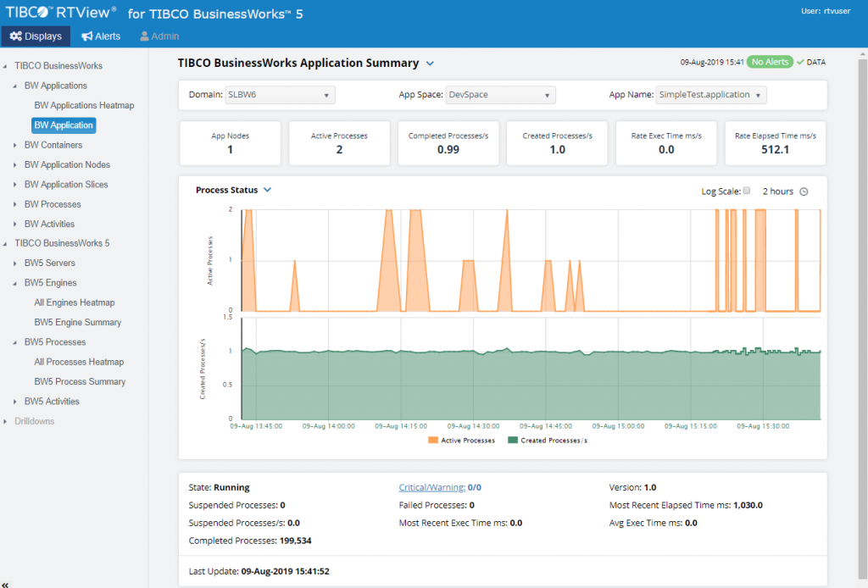The image size is (868, 588).
Task: Expand the BW Application Slices node
Action: pos(15,185)
